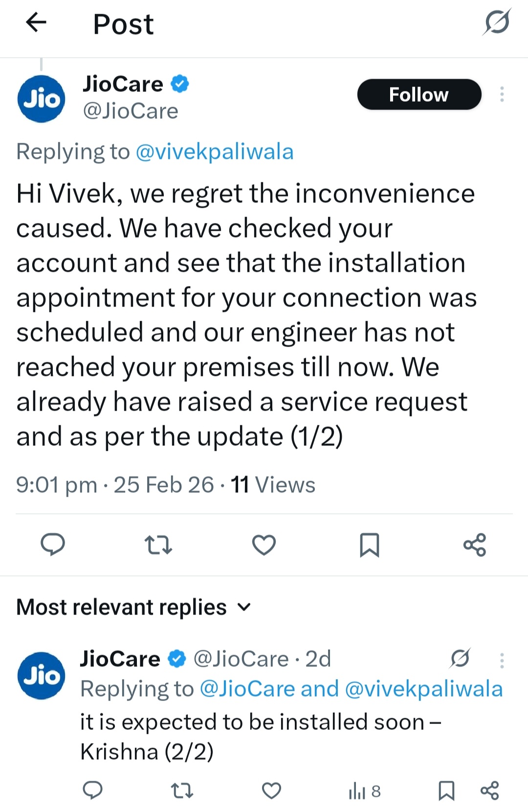
Task: Open more options on the reply
Action: (x=502, y=660)
